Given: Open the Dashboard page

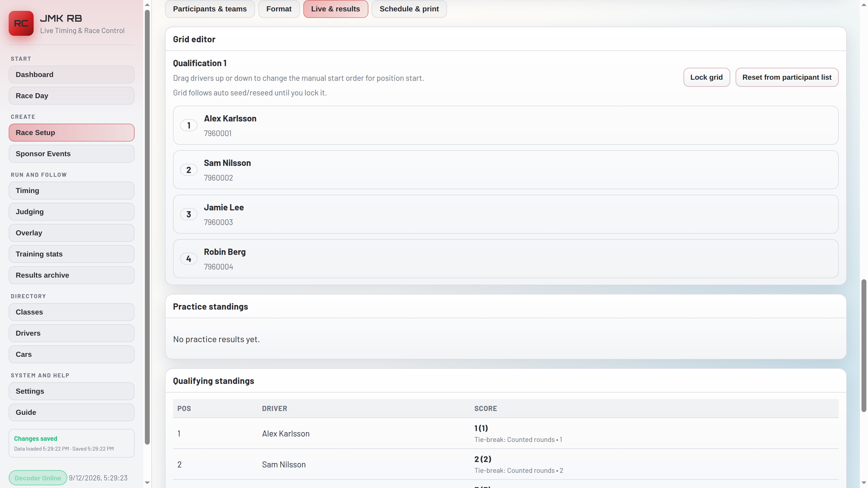Looking at the screenshot, I should [x=71, y=75].
